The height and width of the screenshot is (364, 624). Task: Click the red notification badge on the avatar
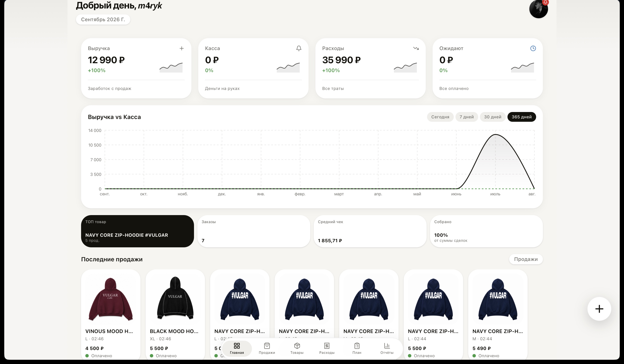(x=545, y=2)
